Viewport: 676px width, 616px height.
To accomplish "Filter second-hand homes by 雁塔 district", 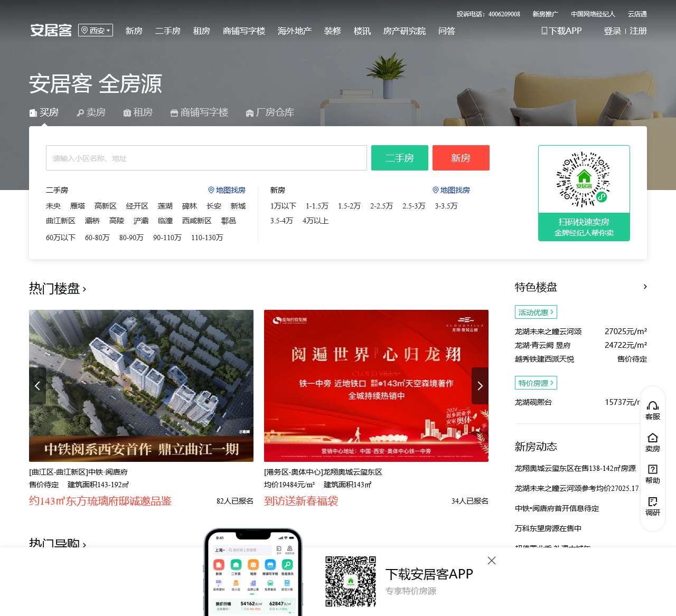I will pos(78,206).
